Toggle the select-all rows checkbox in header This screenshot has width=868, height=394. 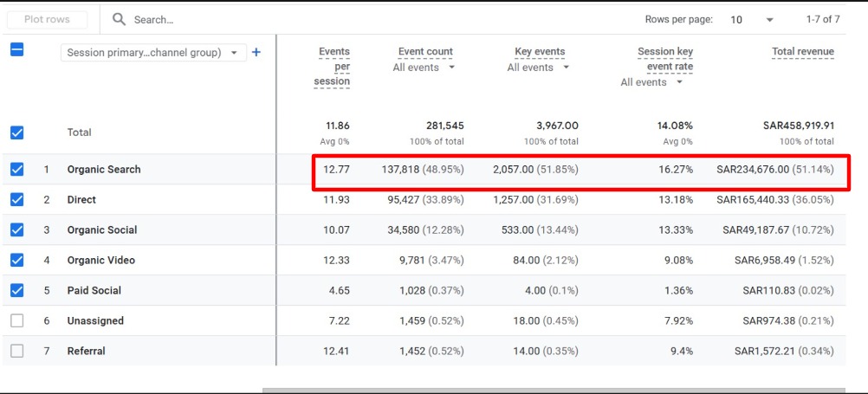tap(16, 49)
